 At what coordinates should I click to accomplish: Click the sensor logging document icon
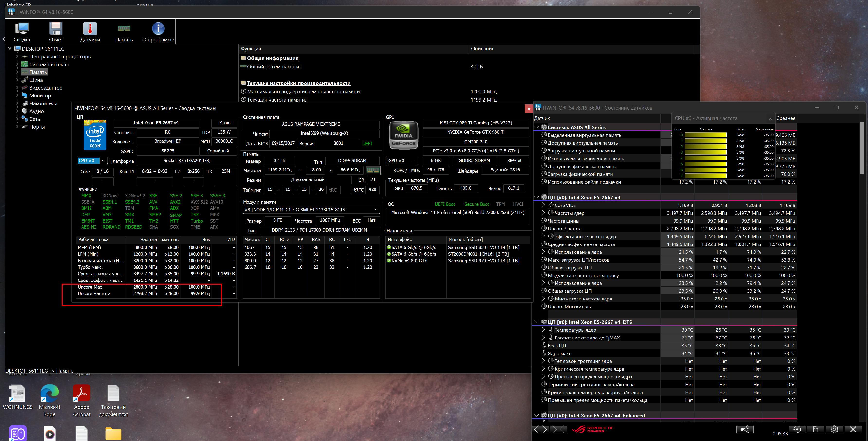click(x=815, y=429)
